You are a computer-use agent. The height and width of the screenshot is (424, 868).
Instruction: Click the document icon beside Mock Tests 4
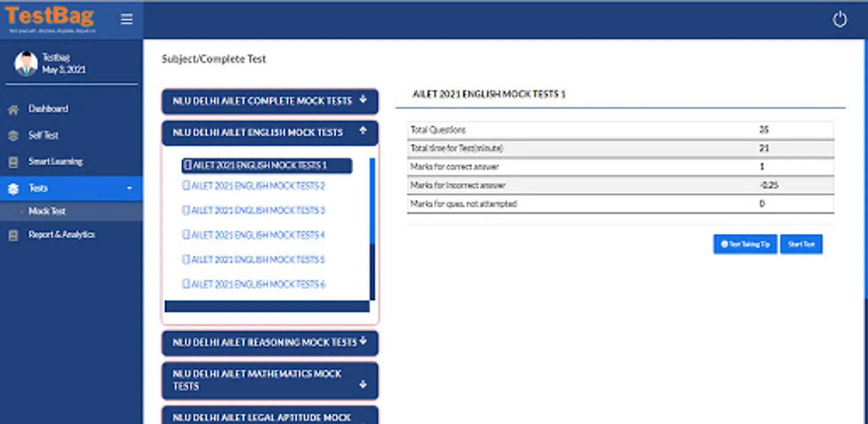pos(186,235)
